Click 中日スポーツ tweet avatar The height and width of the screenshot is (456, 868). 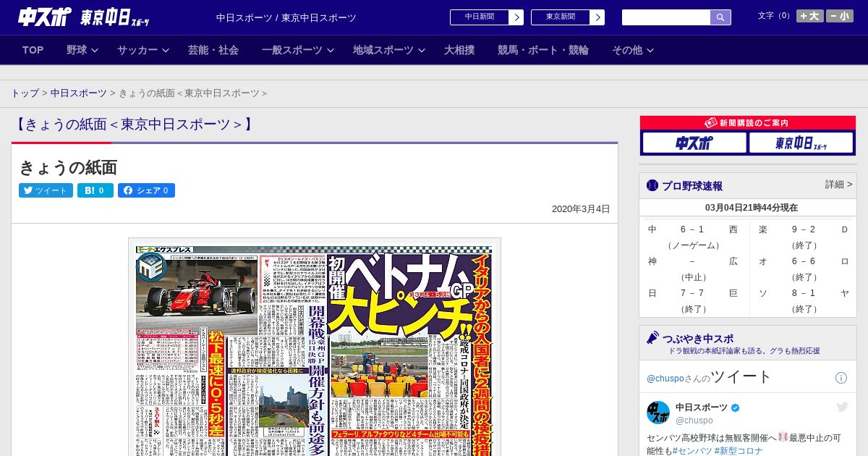658,413
